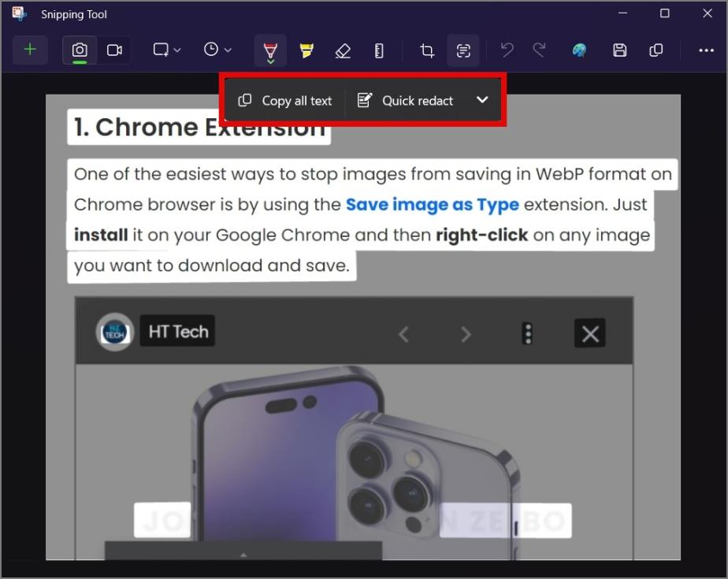Select the heading text 1. Chrome Extension
The image size is (728, 579).
[199, 127]
